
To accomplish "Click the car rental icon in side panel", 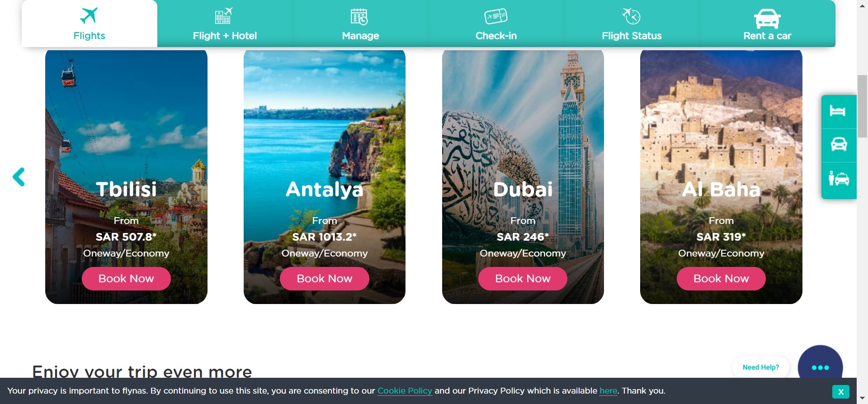I will (839, 144).
